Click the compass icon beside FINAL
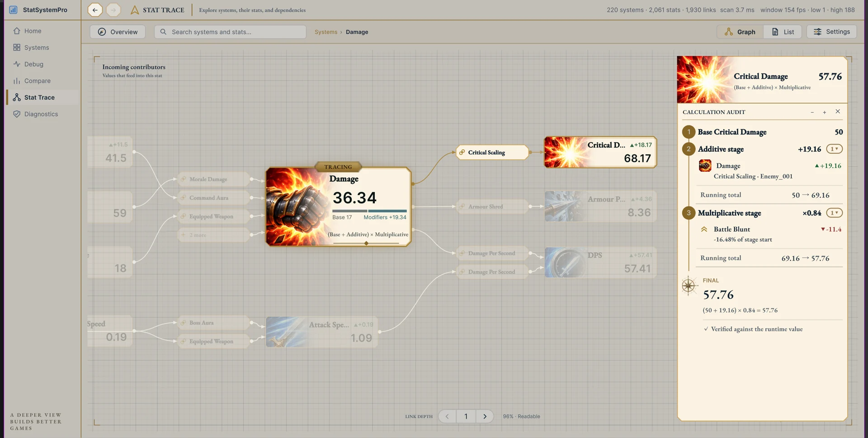Screen dimensions: 868x438 689,286
